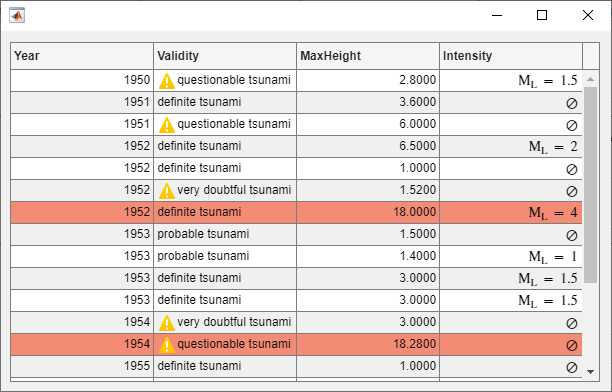Select the 6.0000 MaxHeight cell

[368, 124]
